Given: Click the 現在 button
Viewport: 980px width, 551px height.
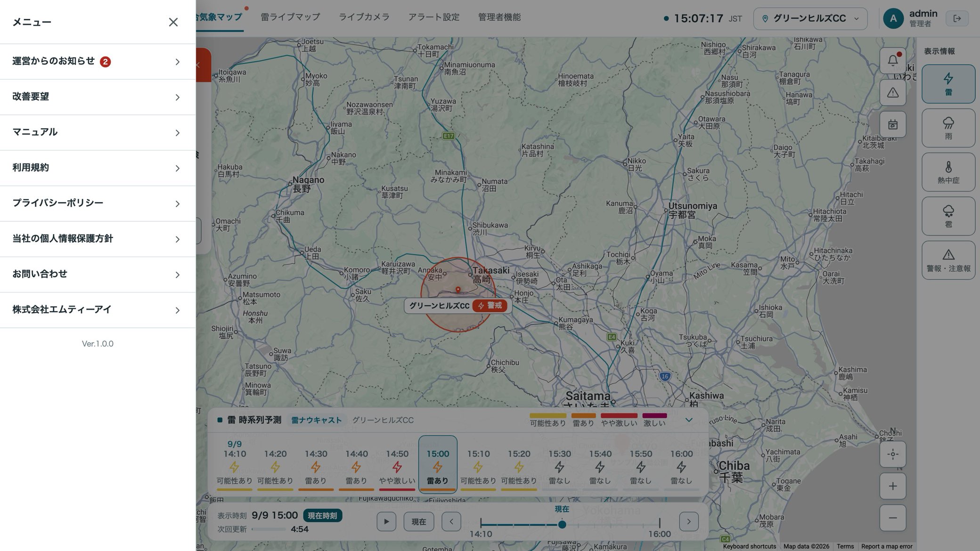Looking at the screenshot, I should click(x=418, y=521).
